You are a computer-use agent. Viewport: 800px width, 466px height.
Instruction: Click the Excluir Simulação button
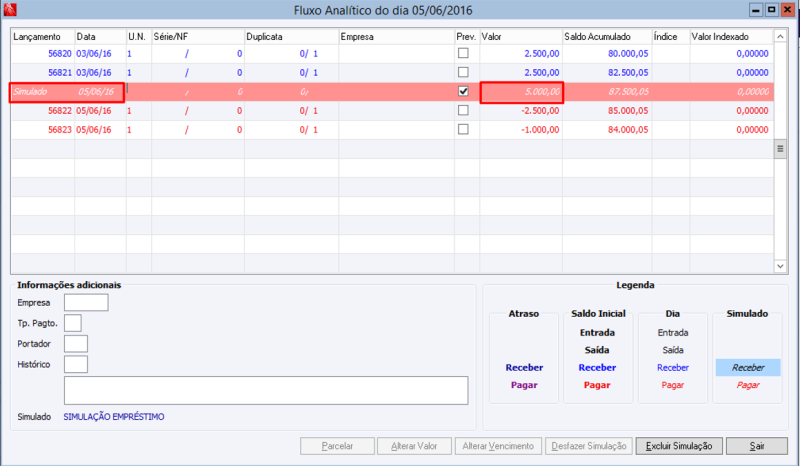[679, 446]
